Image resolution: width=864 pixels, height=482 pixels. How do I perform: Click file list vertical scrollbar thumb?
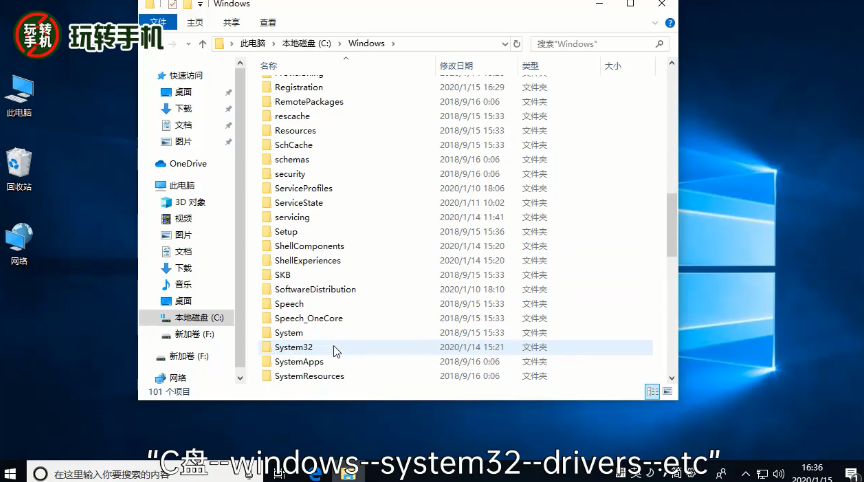coord(671,225)
